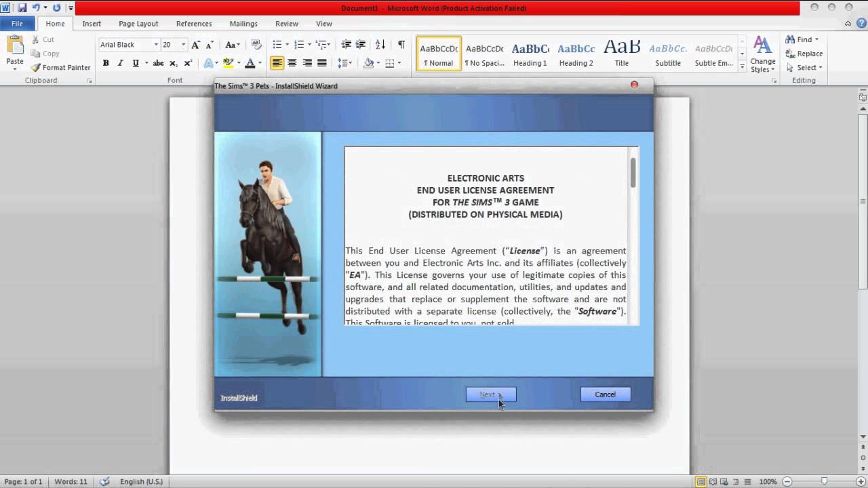Click Next in the InstallShield Wizard
868x488 pixels.
click(491, 394)
